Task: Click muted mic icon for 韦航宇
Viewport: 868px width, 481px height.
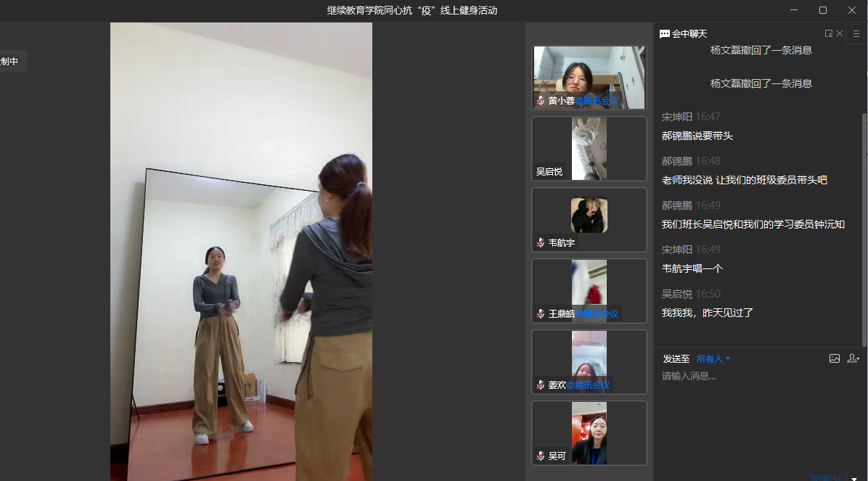Action: pos(541,243)
